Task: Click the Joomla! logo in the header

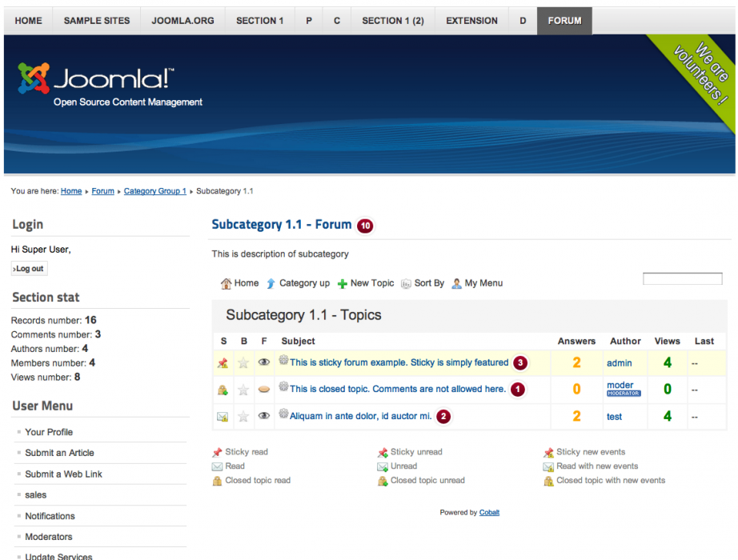Action: [96, 81]
